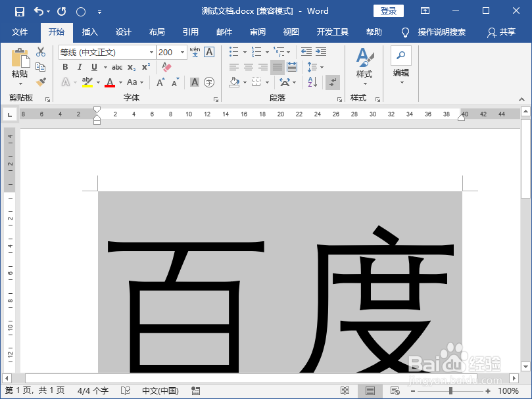This screenshot has width=532, height=399.
Task: Align text to the left
Action: 233,67
